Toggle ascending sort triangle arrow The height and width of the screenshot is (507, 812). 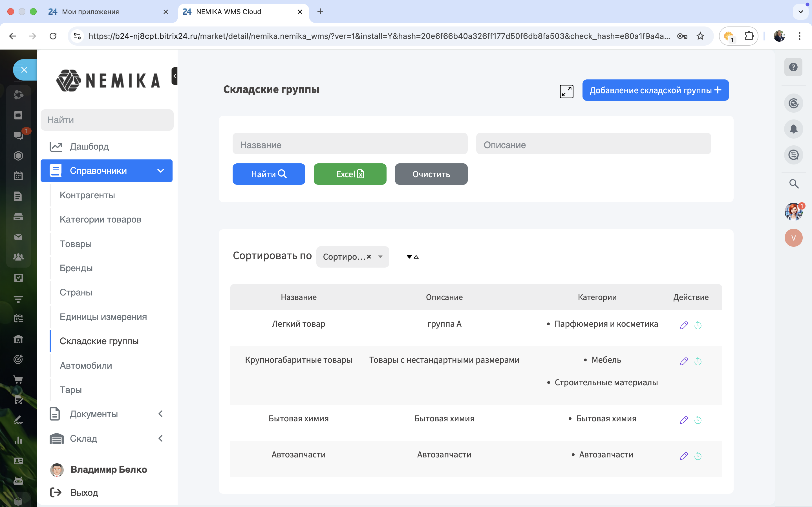[x=416, y=257]
